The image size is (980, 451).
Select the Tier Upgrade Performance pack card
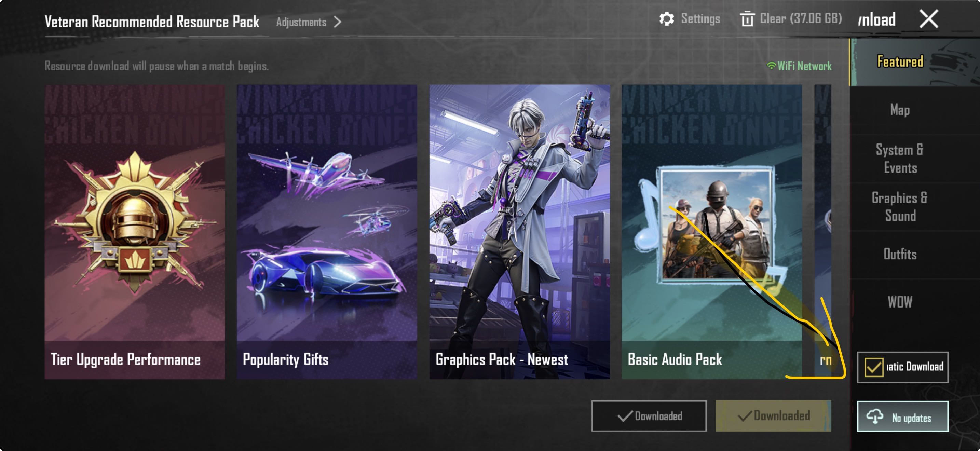[135, 232]
